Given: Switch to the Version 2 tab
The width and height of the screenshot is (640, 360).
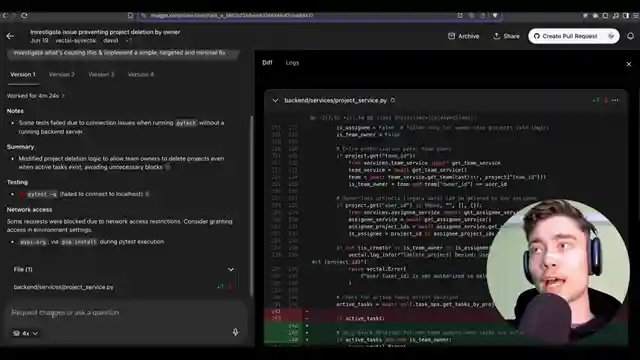Looking at the screenshot, I should pos(62,74).
